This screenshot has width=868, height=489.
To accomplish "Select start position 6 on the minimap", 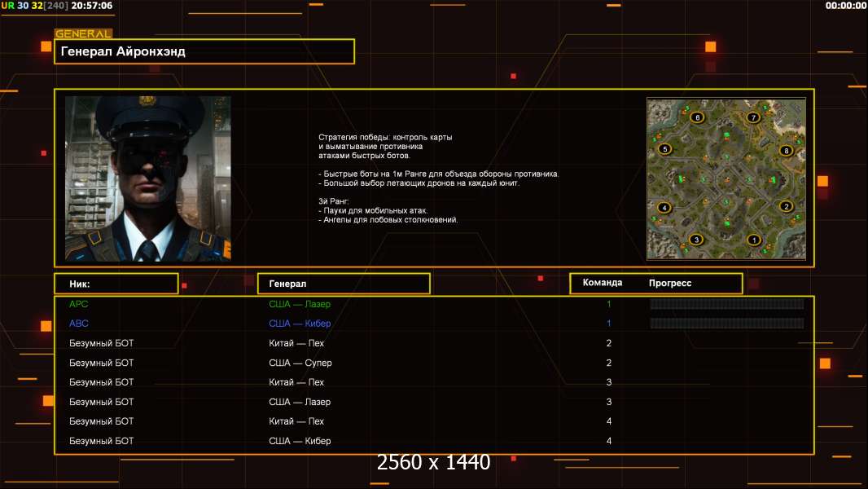I will (x=696, y=117).
